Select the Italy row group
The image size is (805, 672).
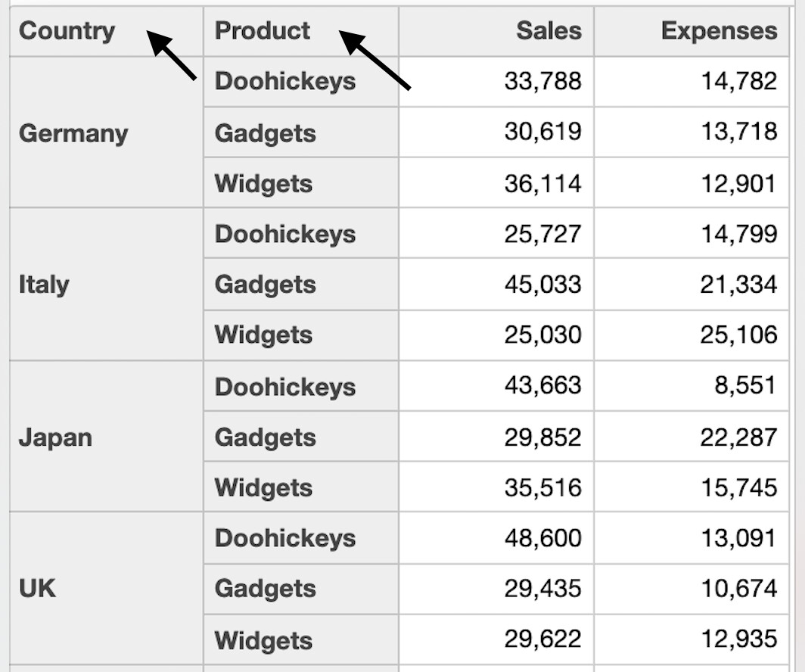point(106,285)
